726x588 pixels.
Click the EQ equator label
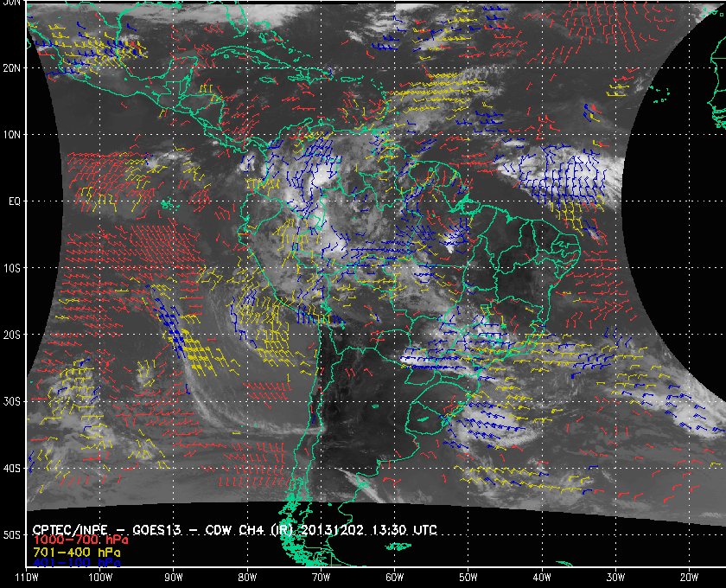coord(15,201)
